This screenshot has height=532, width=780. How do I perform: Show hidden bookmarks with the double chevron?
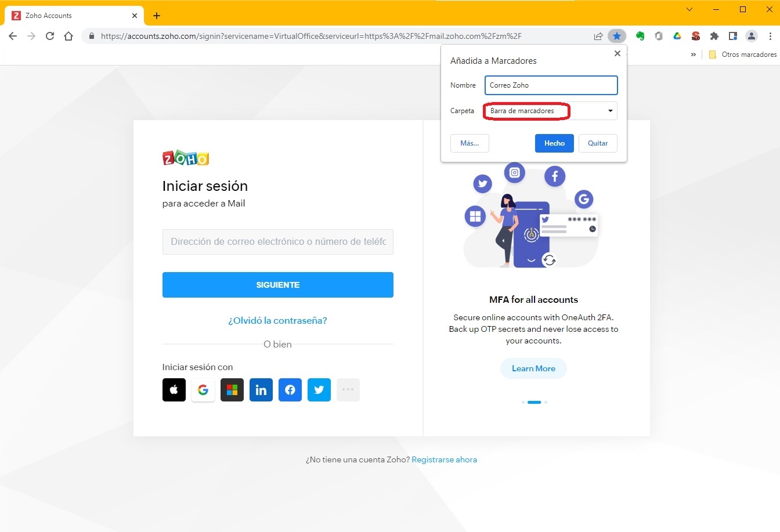pyautogui.click(x=693, y=55)
